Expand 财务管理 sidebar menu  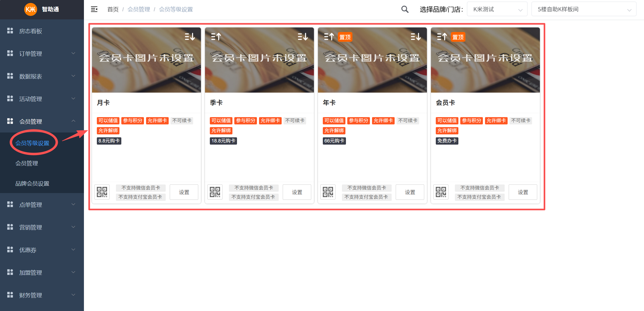click(x=42, y=295)
